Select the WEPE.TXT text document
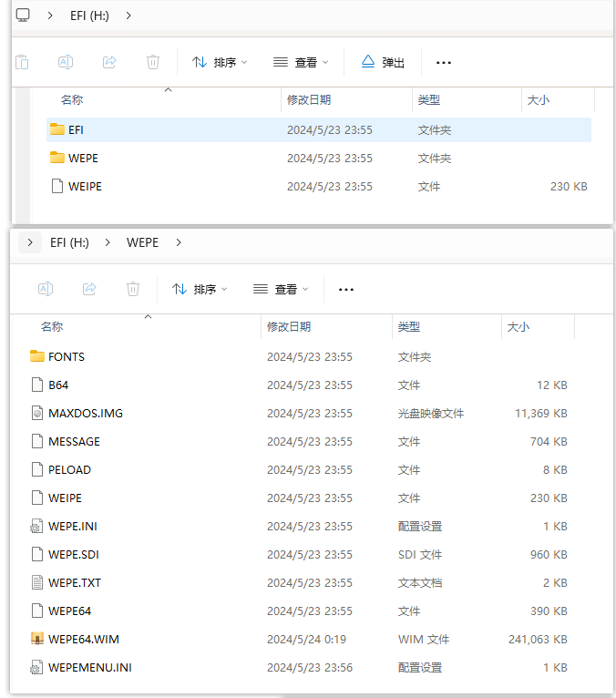This screenshot has width=616, height=698. 74,582
